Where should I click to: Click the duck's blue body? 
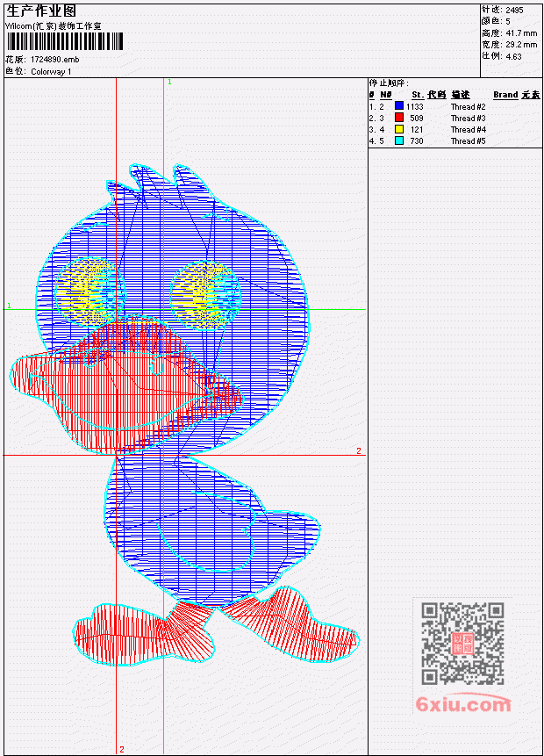[x=212, y=530]
